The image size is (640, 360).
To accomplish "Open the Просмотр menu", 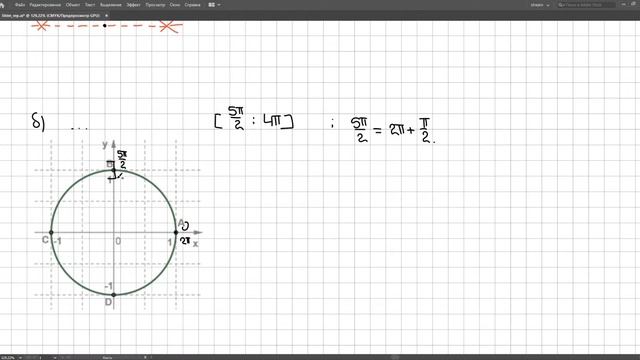I will pos(156,5).
